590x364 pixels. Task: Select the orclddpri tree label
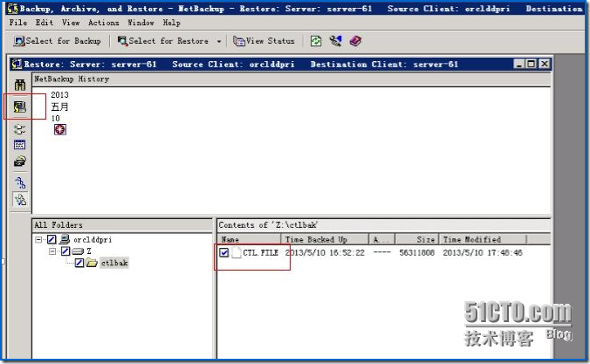pyautogui.click(x=93, y=239)
